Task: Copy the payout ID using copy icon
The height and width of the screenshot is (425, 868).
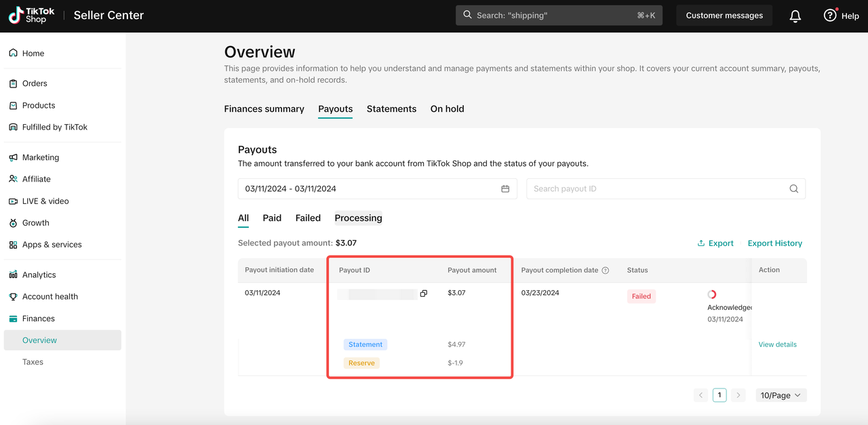Action: click(423, 294)
